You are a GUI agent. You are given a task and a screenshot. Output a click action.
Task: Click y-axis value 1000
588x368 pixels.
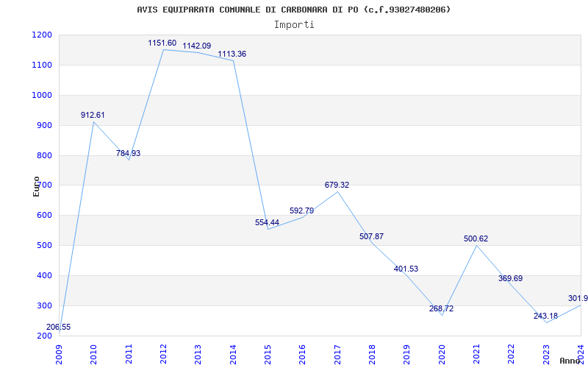pyautogui.click(x=42, y=95)
